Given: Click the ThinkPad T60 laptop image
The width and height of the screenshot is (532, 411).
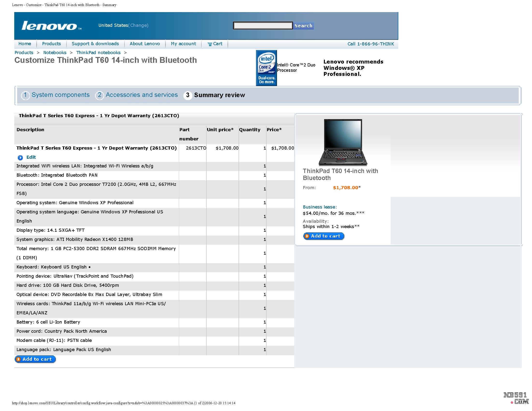Looking at the screenshot, I should [x=343, y=143].
